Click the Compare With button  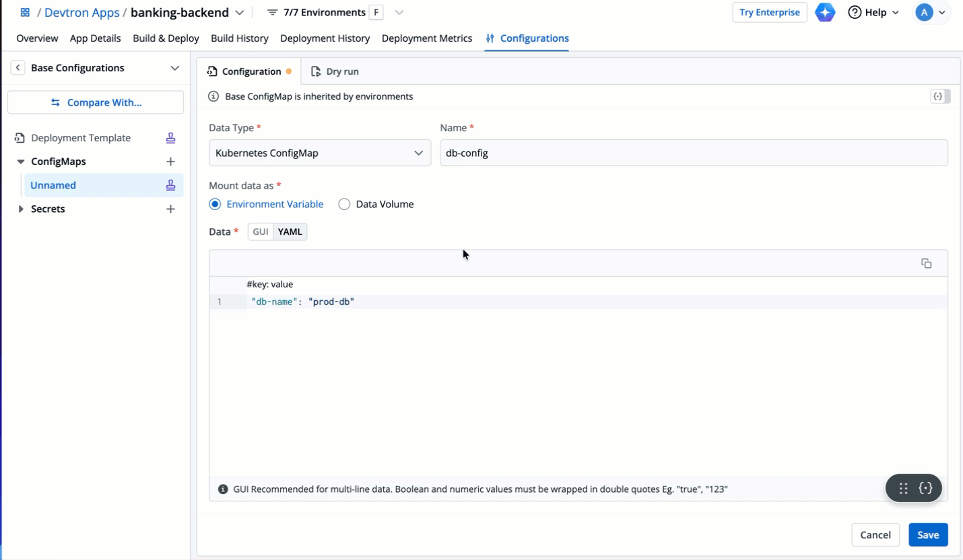95,102
